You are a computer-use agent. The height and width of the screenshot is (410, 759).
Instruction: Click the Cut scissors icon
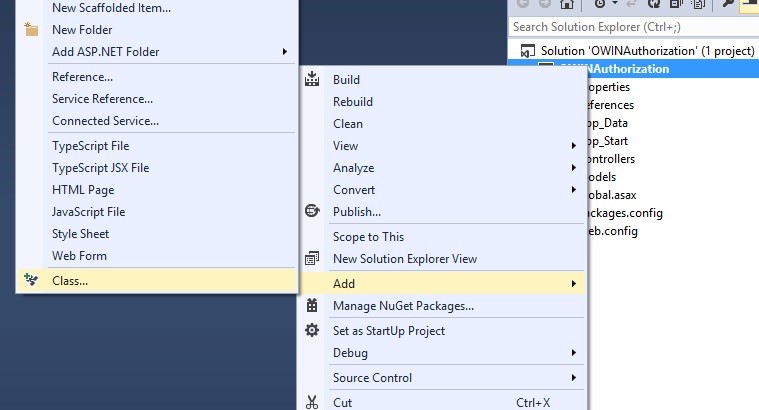click(x=312, y=402)
